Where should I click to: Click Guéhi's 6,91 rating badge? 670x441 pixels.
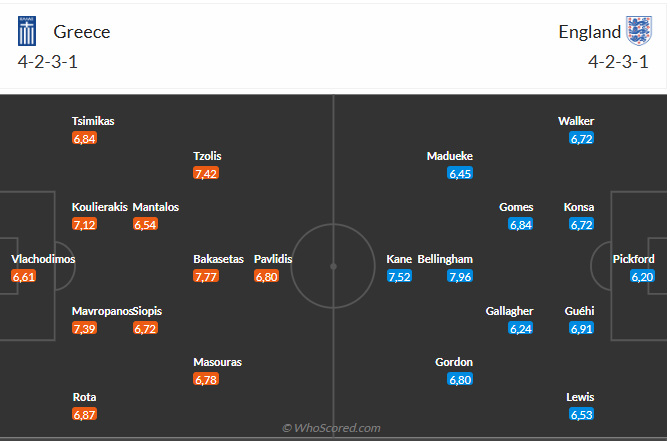pos(582,328)
